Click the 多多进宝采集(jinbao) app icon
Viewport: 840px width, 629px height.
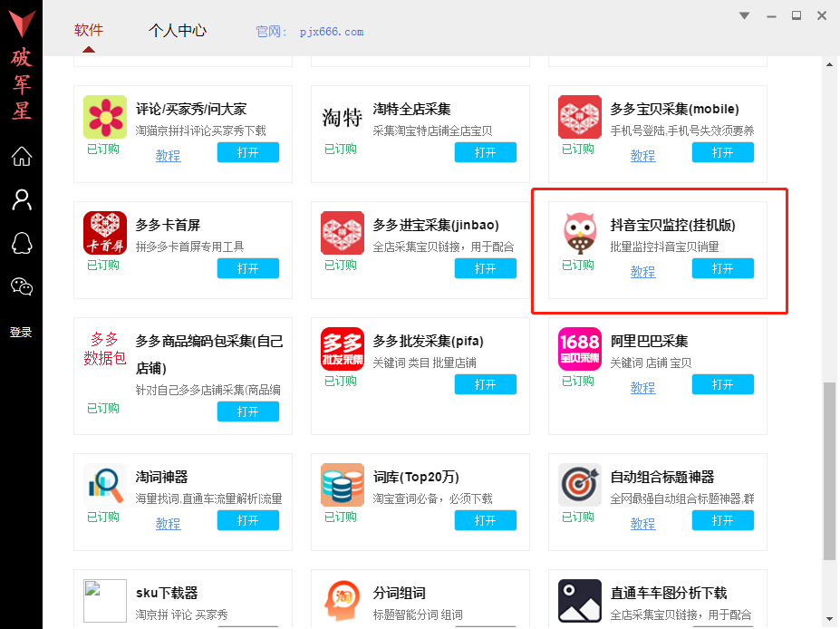pos(343,233)
